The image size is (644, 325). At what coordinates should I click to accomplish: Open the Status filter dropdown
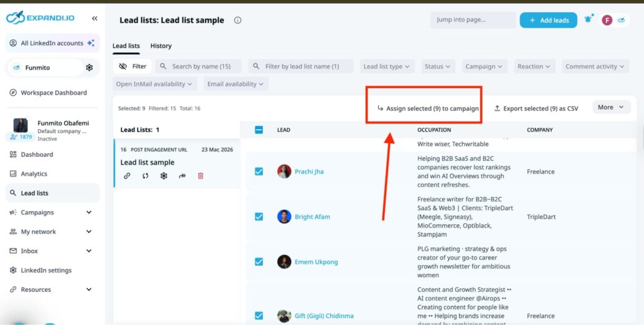coord(438,66)
